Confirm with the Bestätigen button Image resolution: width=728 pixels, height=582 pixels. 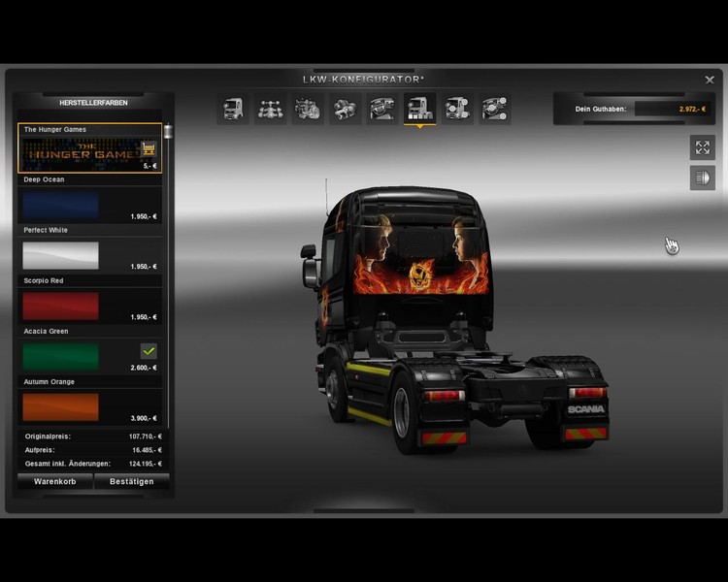click(x=132, y=481)
